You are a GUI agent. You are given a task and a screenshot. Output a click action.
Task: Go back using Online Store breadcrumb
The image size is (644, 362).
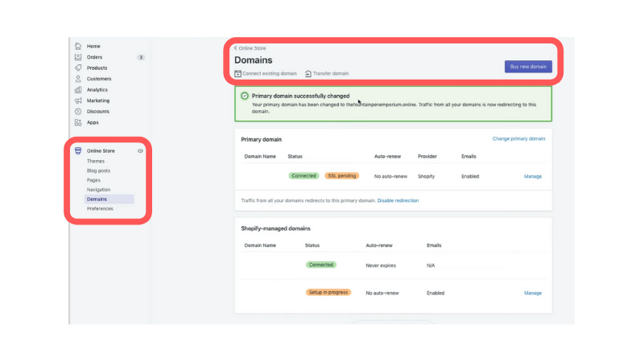(x=250, y=48)
